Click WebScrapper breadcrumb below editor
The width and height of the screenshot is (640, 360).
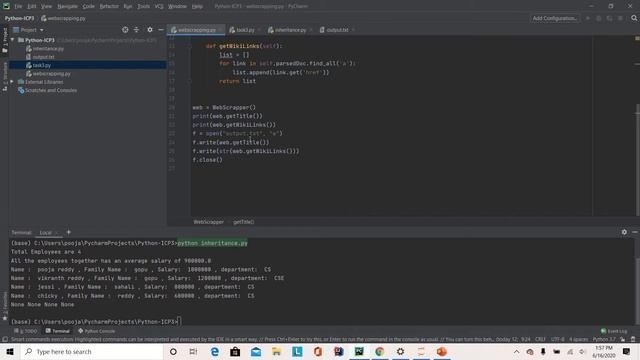point(208,222)
